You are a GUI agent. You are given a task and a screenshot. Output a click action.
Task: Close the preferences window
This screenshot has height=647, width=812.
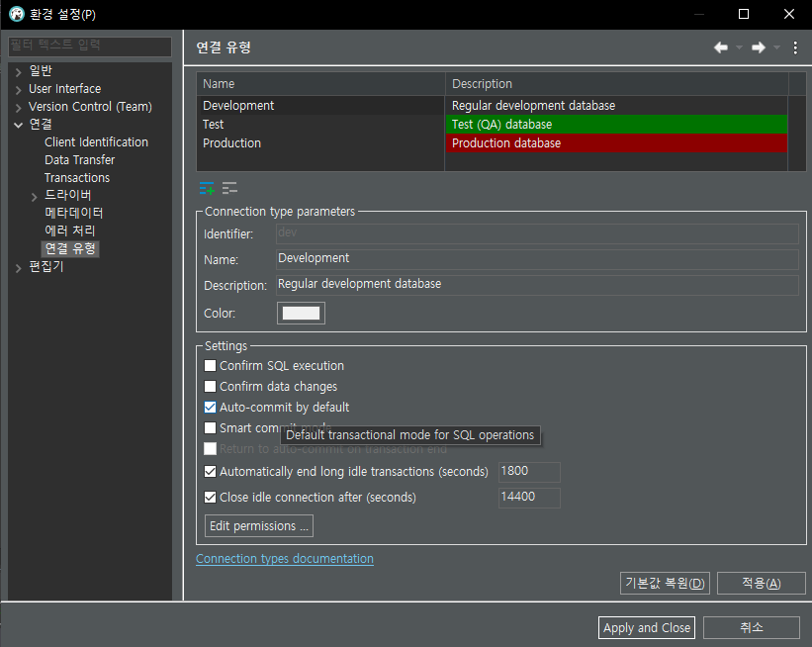(788, 14)
